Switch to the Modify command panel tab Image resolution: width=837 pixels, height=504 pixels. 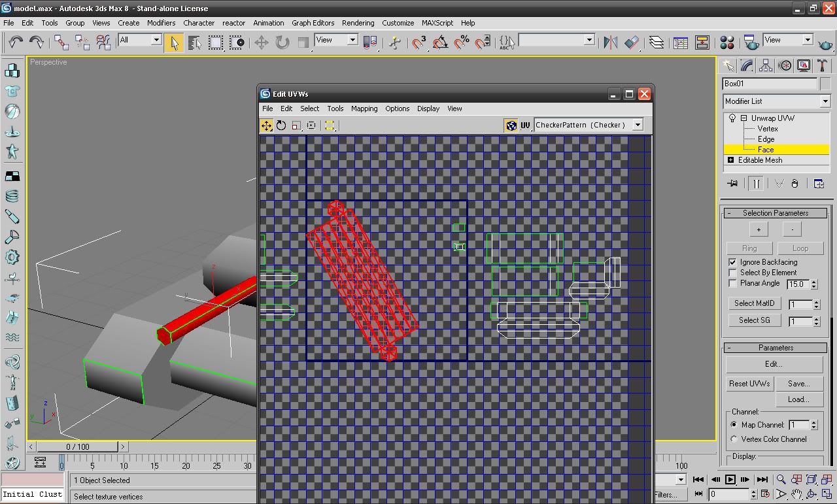point(747,65)
